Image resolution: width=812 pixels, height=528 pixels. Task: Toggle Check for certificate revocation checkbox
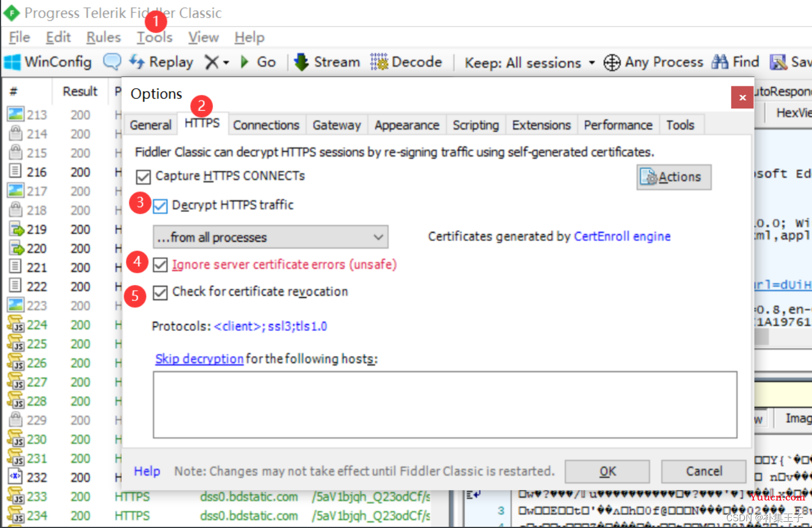coord(160,293)
